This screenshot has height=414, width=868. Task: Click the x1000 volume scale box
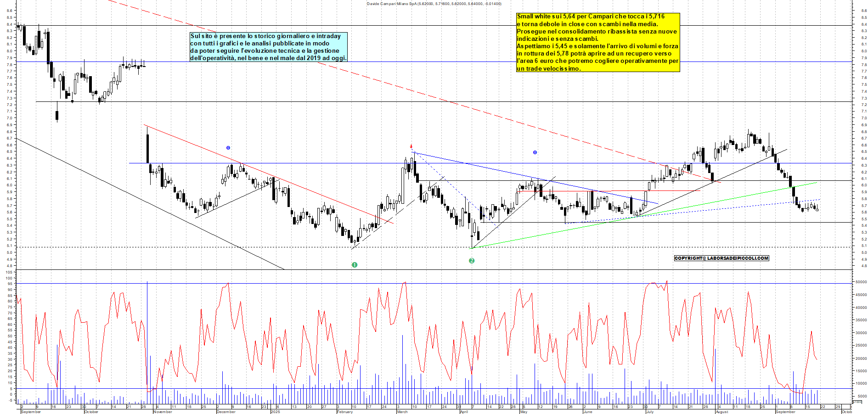click(857, 402)
